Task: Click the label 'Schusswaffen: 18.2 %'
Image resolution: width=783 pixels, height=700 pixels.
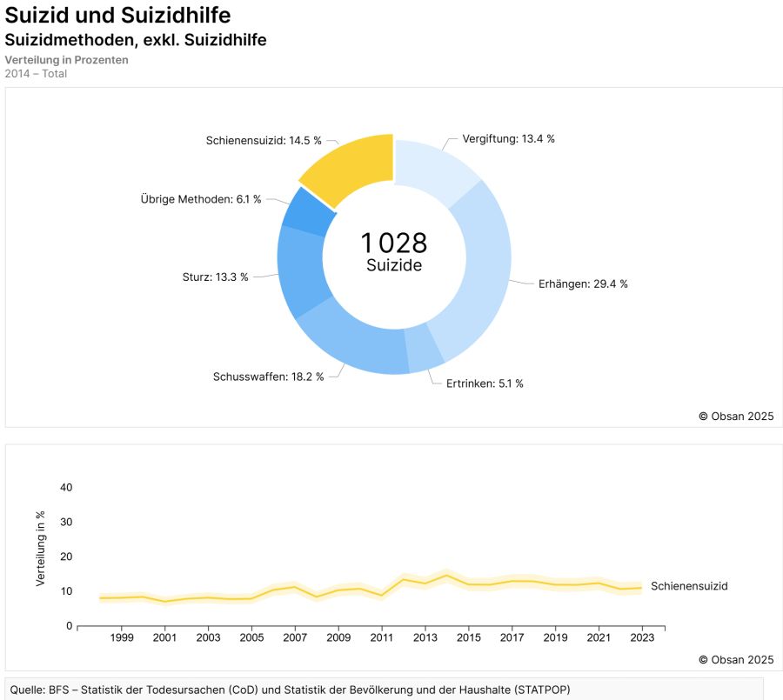Action: [268, 377]
